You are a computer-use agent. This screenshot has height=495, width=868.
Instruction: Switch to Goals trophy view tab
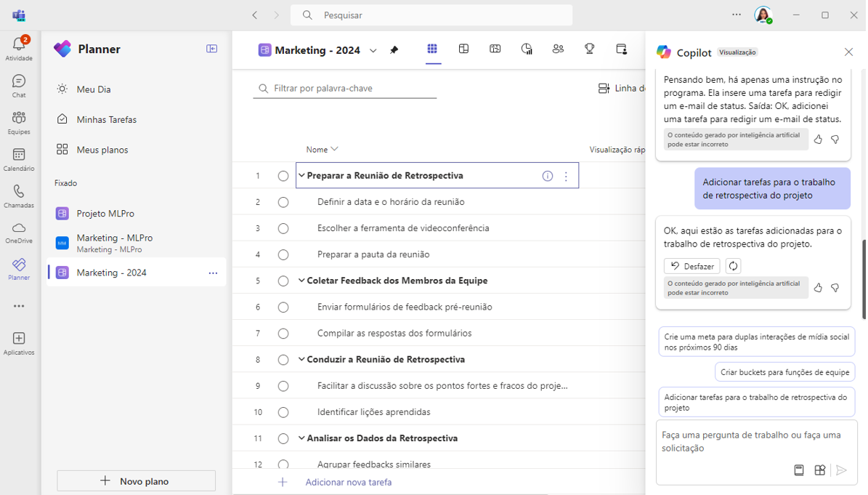coord(590,49)
